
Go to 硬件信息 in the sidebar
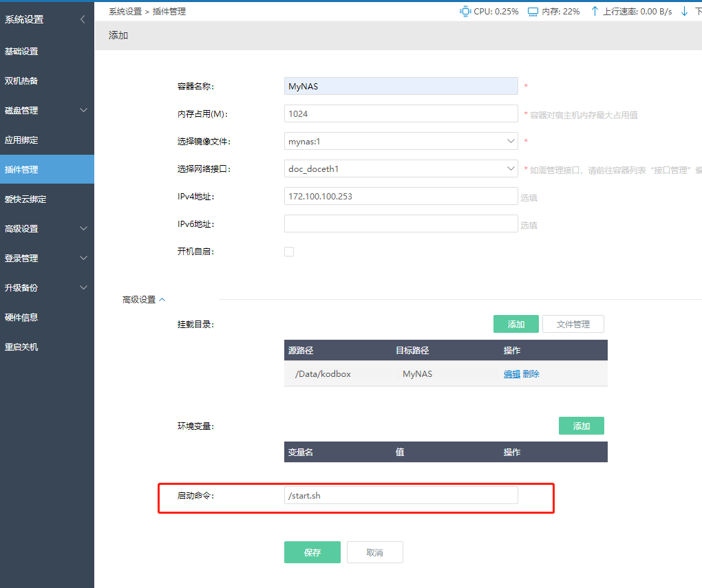[21, 317]
